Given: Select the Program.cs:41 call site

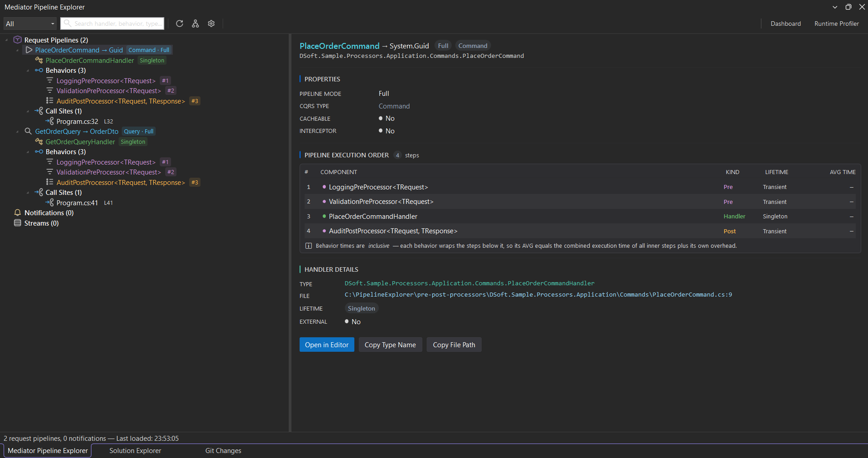Looking at the screenshot, I should click(x=77, y=203).
